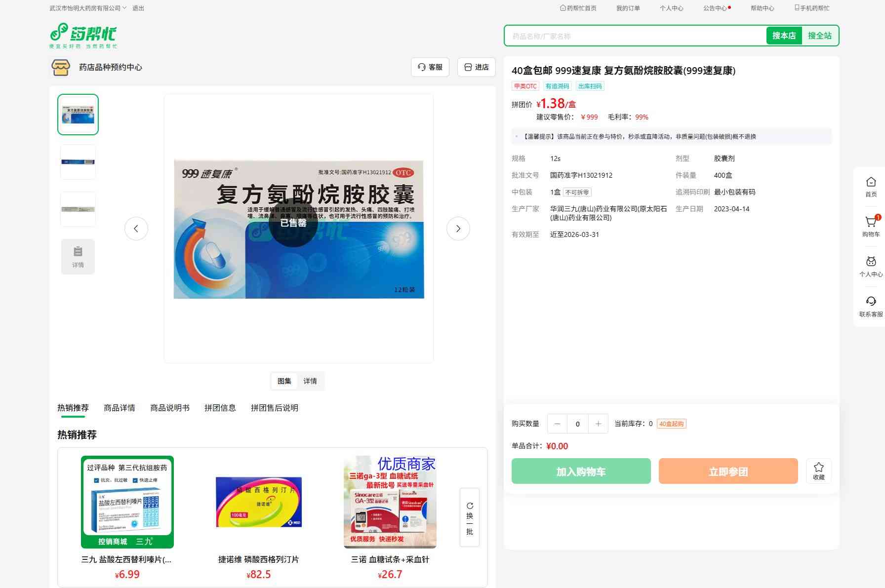Switch to the 详情 image toggle
The image size is (885, 588).
click(x=310, y=381)
